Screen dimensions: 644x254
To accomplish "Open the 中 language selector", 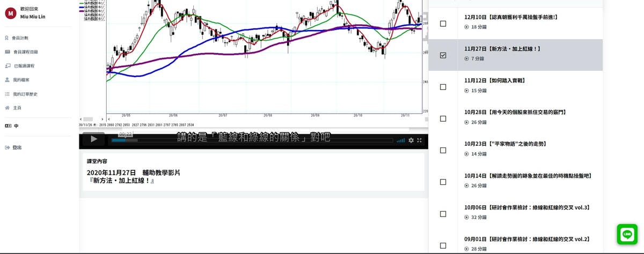I will (16, 126).
